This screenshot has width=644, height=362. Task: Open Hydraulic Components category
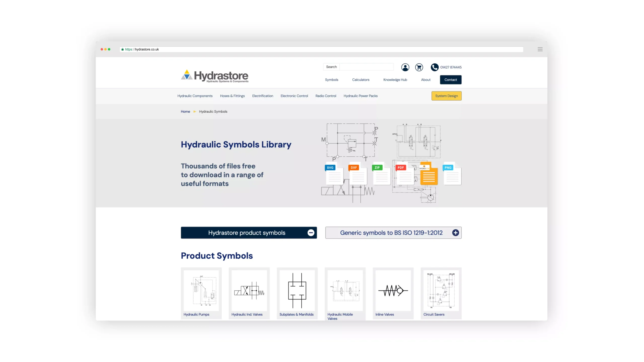coord(195,96)
